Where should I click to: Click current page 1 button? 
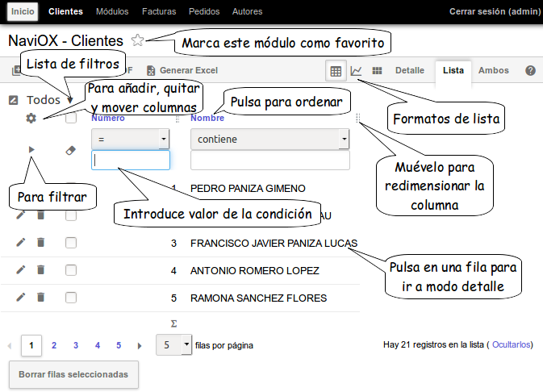click(x=31, y=345)
